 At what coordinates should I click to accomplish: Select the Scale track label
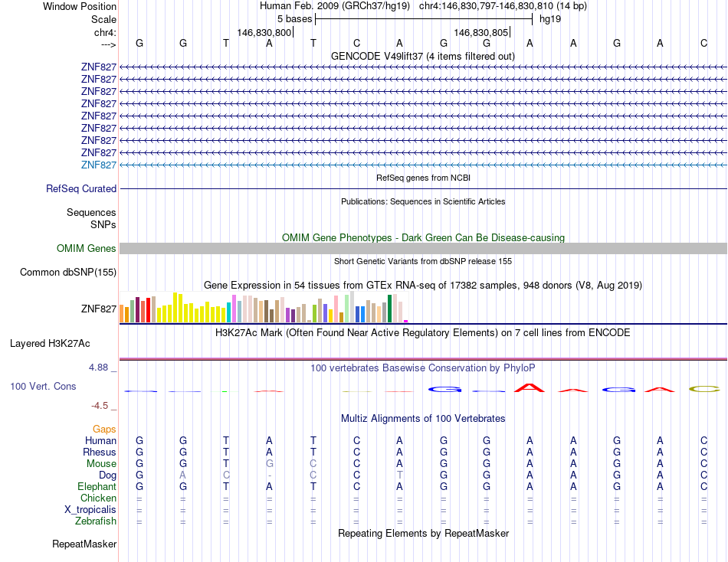(x=103, y=19)
